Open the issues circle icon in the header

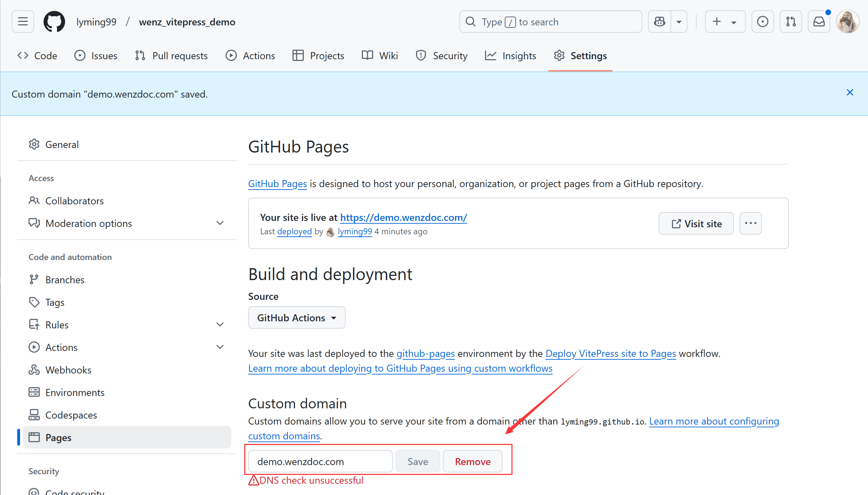click(x=762, y=22)
